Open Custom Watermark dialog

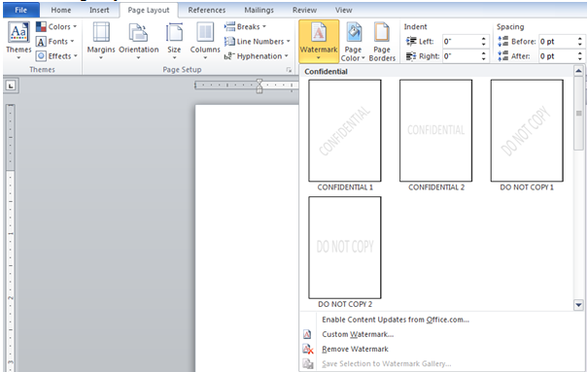[358, 334]
